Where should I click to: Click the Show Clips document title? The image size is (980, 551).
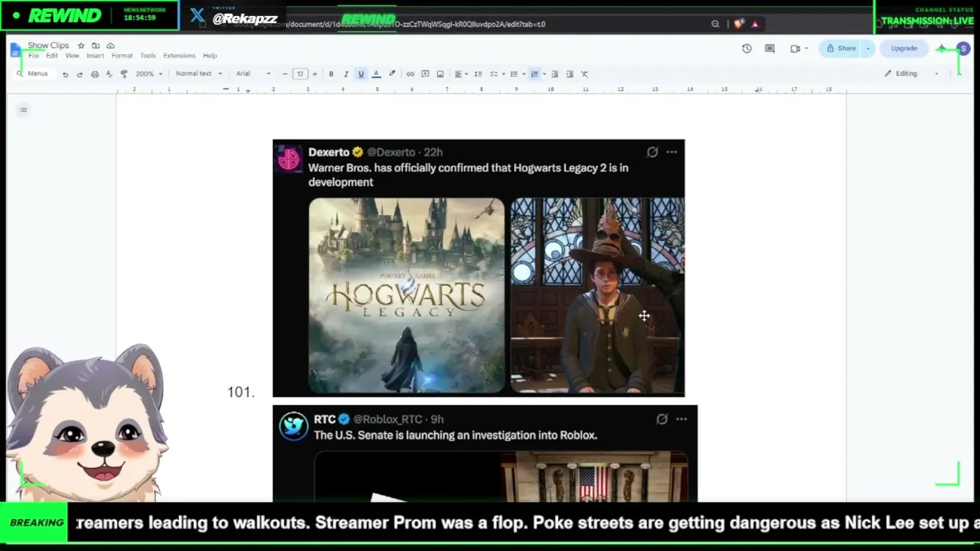[48, 46]
